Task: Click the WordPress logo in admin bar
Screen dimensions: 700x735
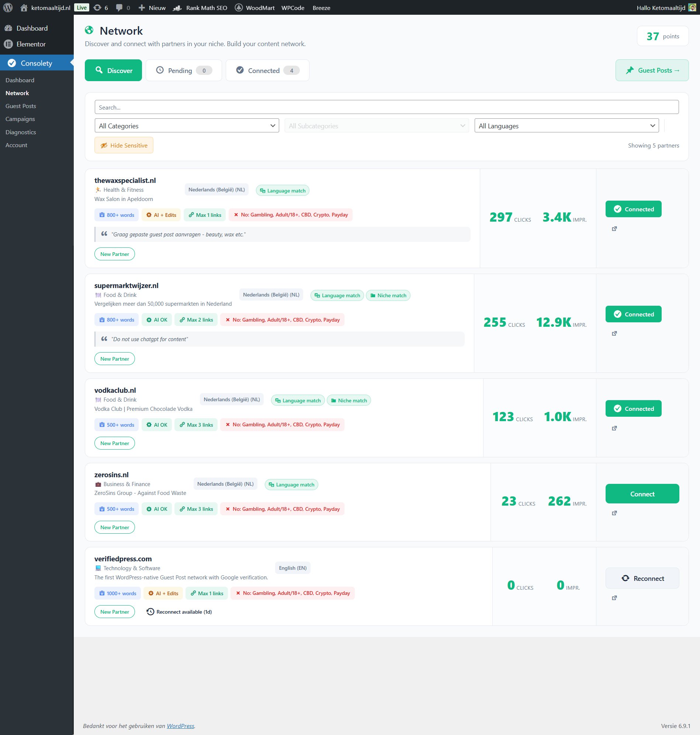Action: (x=7, y=7)
